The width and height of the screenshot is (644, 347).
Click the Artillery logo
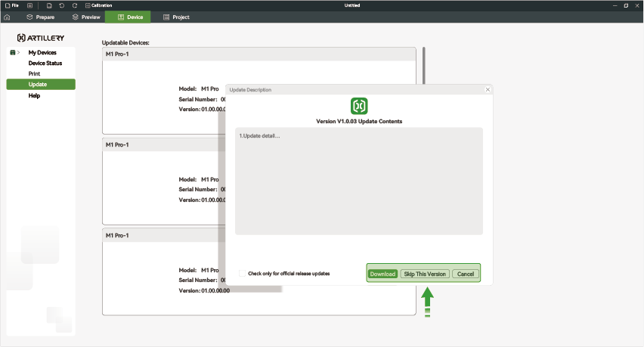41,38
